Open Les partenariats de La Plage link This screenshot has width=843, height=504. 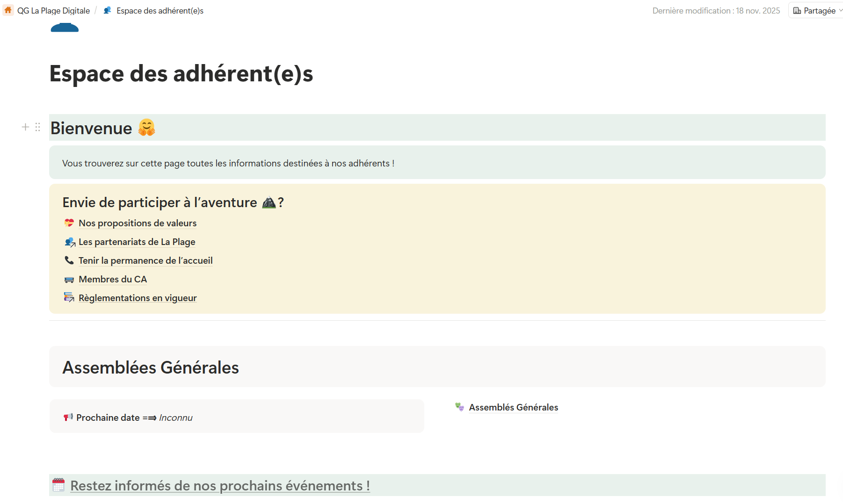click(137, 242)
